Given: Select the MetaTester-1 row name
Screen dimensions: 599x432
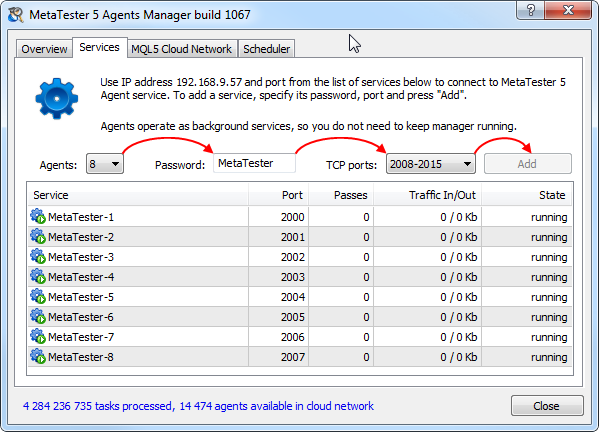Looking at the screenshot, I should coord(81,217).
